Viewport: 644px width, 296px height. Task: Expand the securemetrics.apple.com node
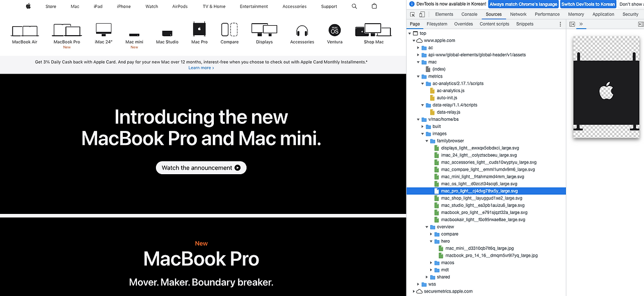click(414, 291)
